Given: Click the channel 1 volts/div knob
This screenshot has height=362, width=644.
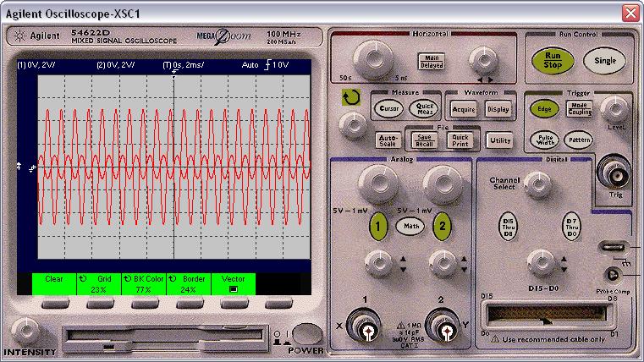Looking at the screenshot, I should tap(378, 184).
